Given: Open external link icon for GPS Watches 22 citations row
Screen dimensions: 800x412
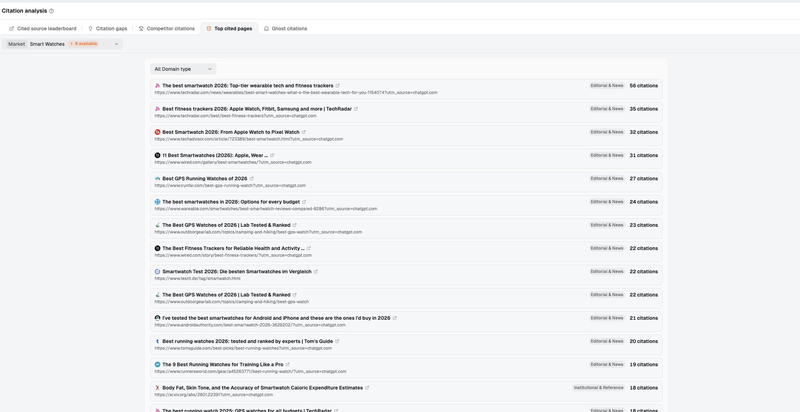Looking at the screenshot, I should coord(295,295).
